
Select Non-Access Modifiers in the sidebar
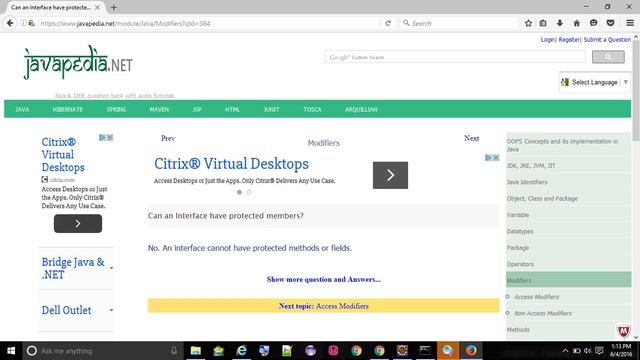point(543,313)
